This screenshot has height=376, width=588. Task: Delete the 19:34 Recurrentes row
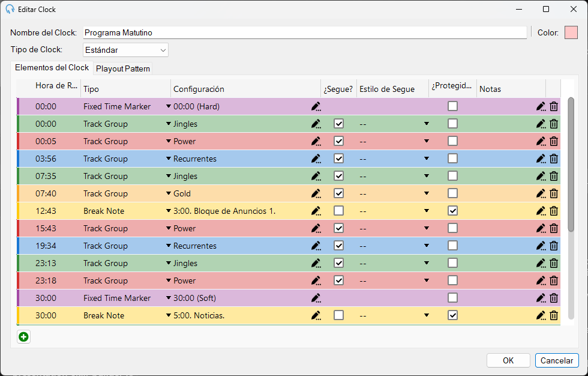554,246
